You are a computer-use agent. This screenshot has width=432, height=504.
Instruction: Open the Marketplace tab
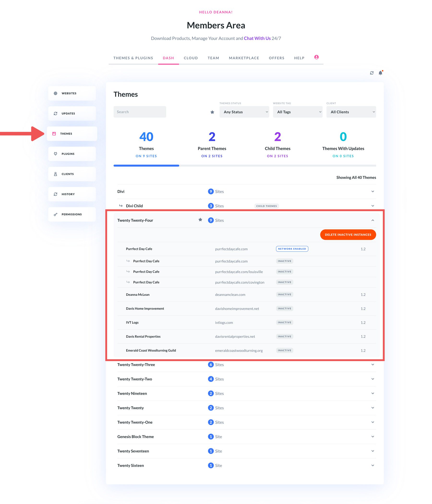coord(244,58)
